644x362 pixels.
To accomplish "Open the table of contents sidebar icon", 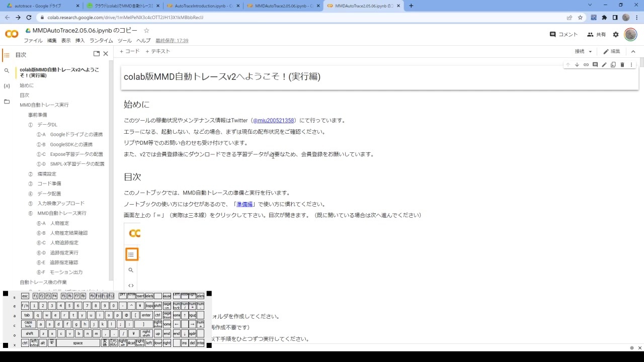I will pos(7,55).
